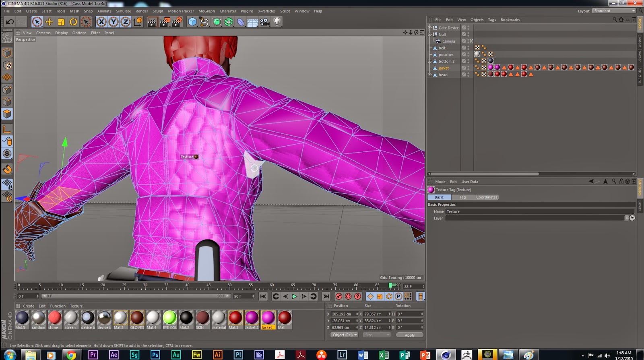Open the Object (Rel) coordinate dropdown
The width and height of the screenshot is (644, 360).
(344, 335)
